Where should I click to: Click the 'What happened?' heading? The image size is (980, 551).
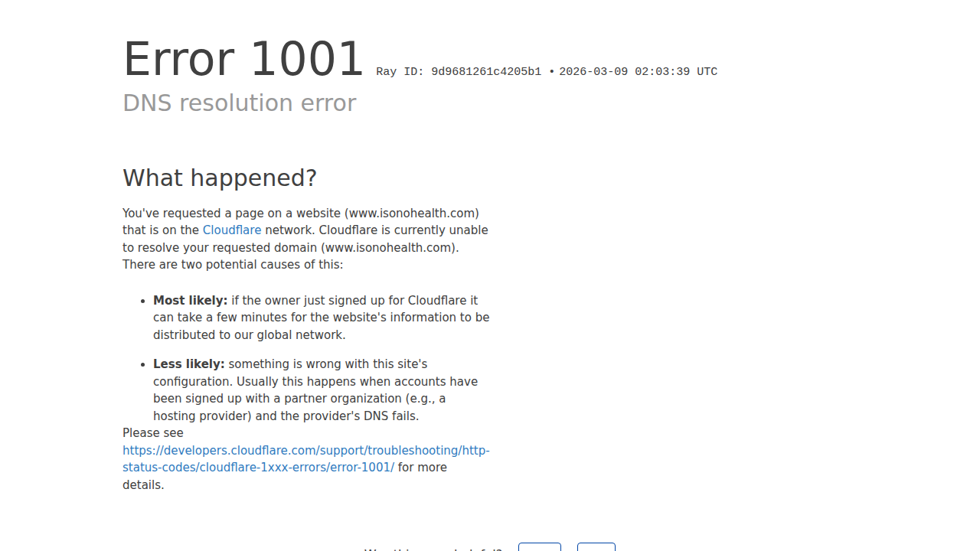[x=220, y=178]
